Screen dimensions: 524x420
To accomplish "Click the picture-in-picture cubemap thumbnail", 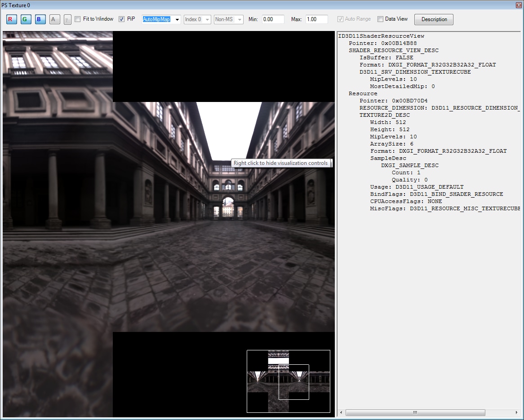I will click(x=288, y=381).
